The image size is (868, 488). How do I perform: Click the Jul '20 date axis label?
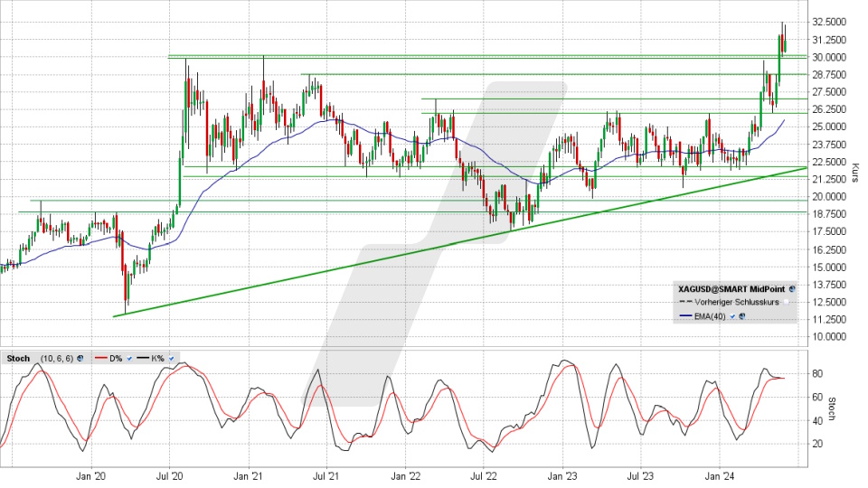point(169,476)
